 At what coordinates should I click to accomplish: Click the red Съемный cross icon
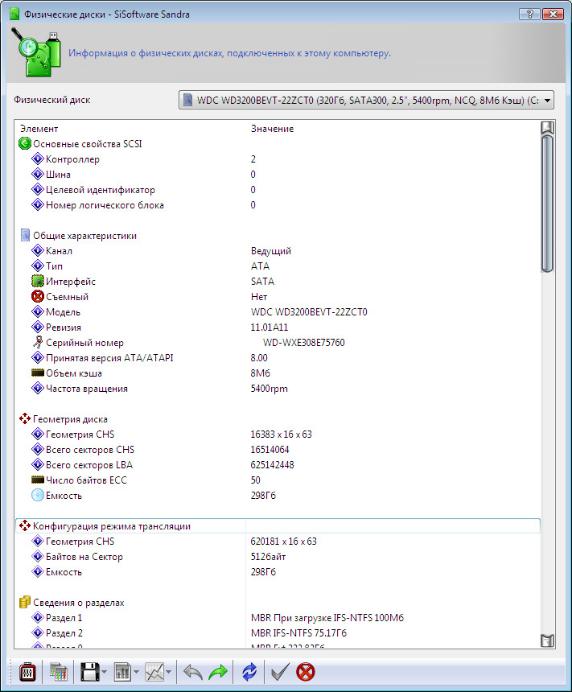point(38,296)
